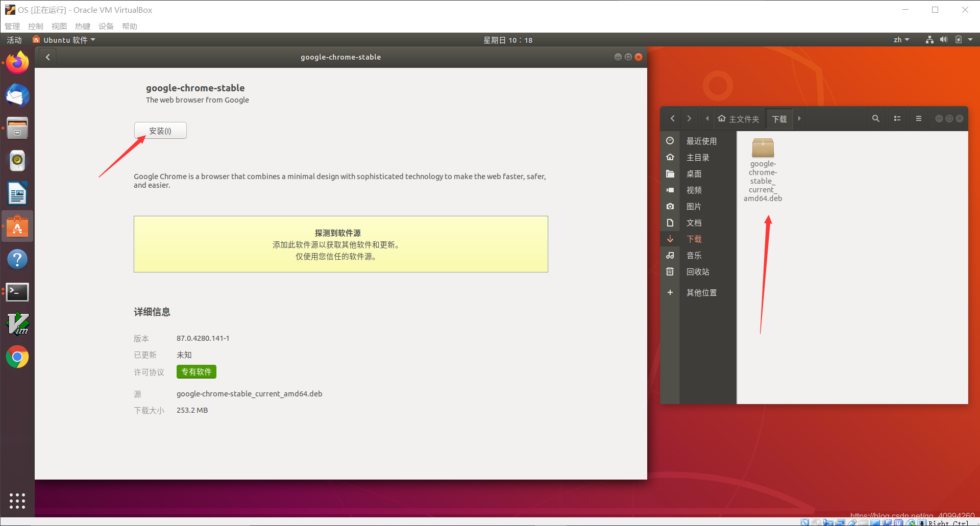Open the zh input language dropdown
The height and width of the screenshot is (526, 980).
coord(901,40)
